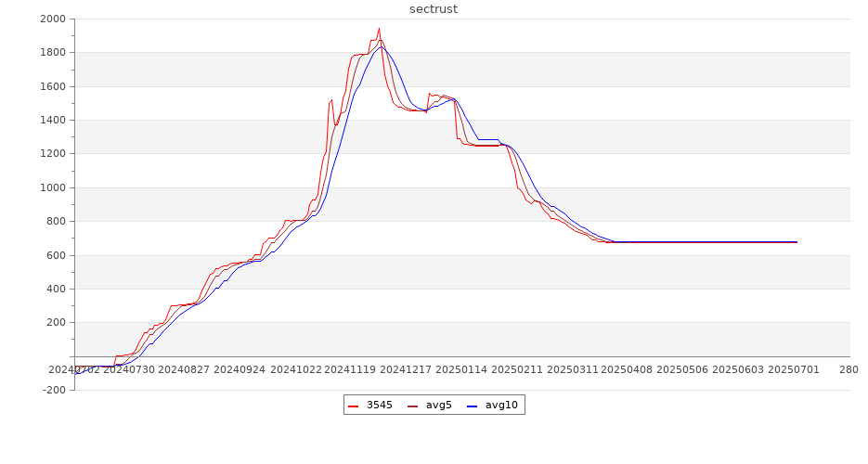Click the sectrust chart title
This screenshot has height=464, width=868.
[434, 9]
